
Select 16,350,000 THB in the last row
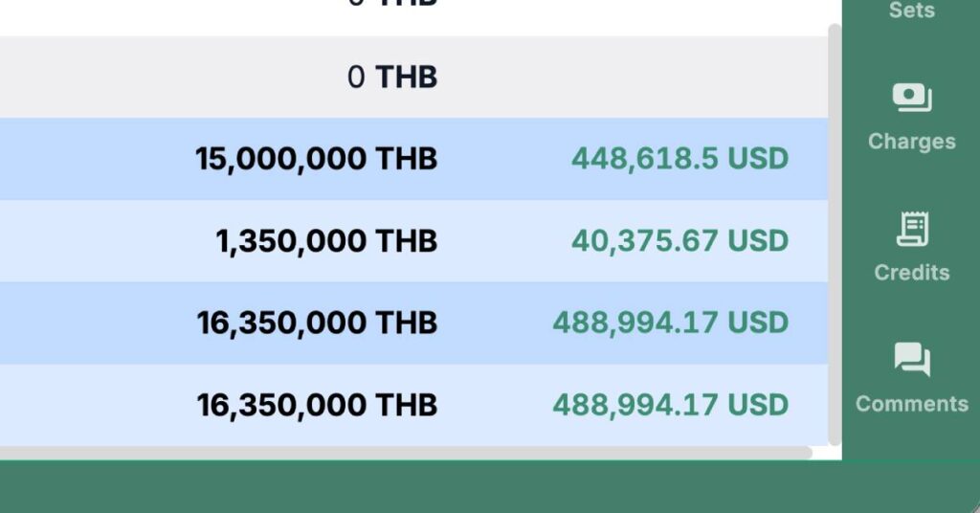click(317, 405)
